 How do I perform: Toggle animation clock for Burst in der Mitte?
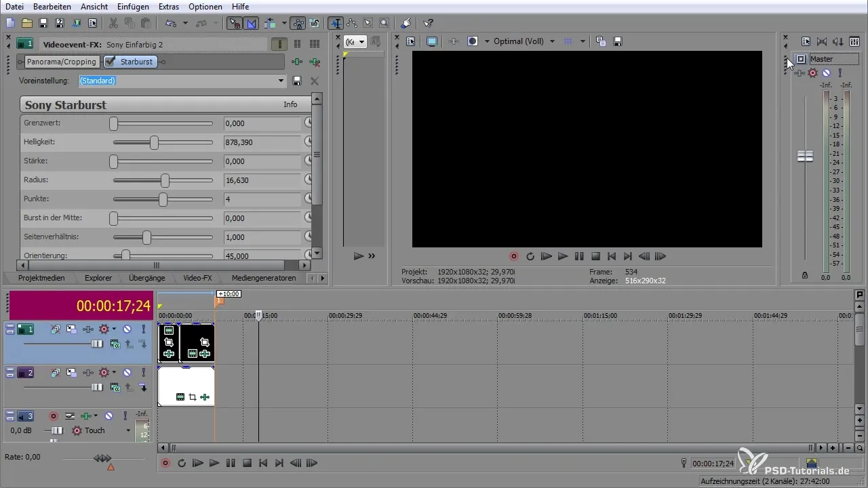pyautogui.click(x=308, y=218)
